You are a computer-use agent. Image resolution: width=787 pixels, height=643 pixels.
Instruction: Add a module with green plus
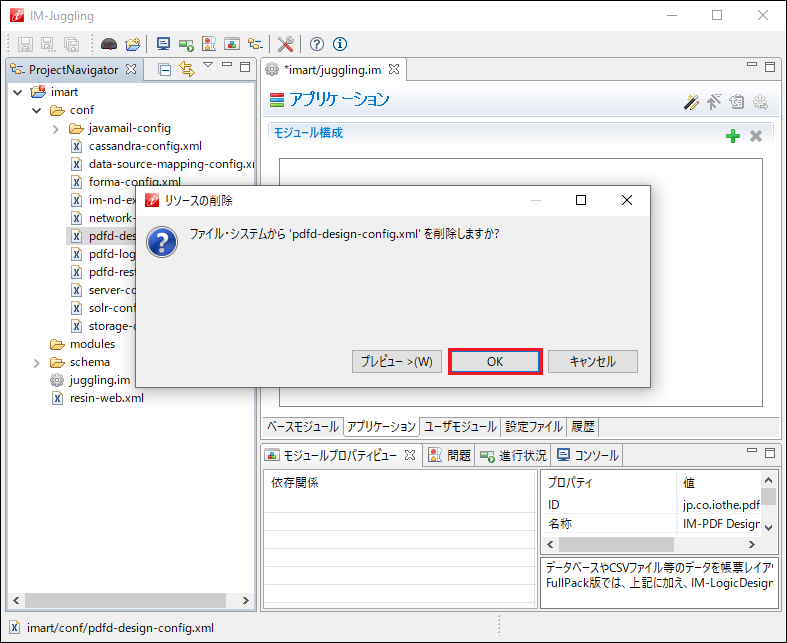[x=733, y=136]
